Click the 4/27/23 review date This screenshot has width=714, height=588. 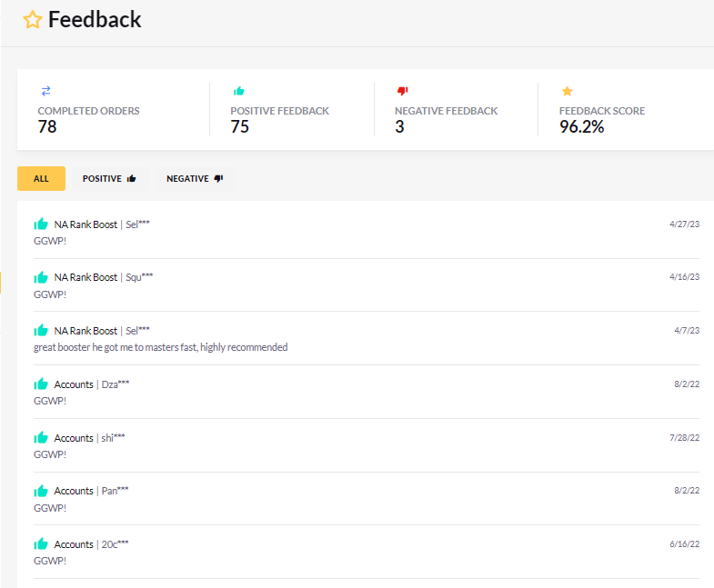684,224
